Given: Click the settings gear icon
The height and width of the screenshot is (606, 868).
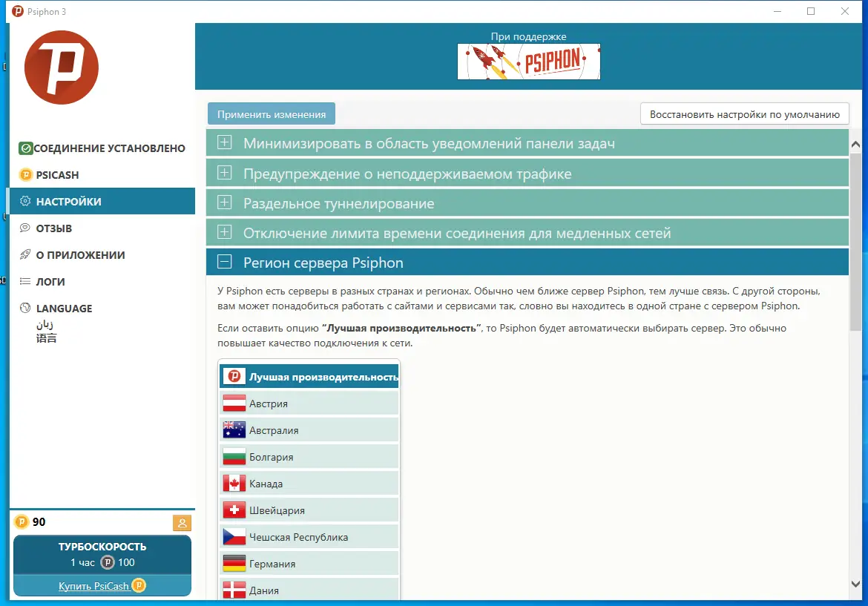Looking at the screenshot, I should pos(25,201).
